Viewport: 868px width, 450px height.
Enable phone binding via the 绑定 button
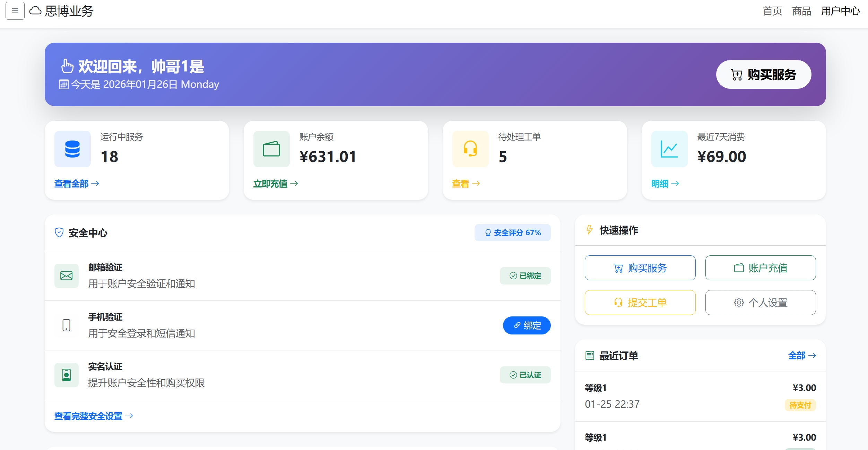coord(527,325)
